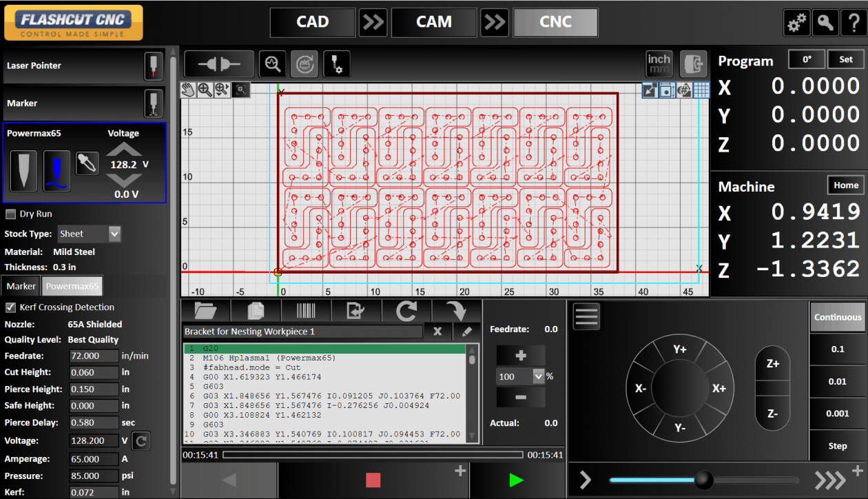Toggle the Laser Pointer on
This screenshot has height=499, width=868.
[x=153, y=67]
